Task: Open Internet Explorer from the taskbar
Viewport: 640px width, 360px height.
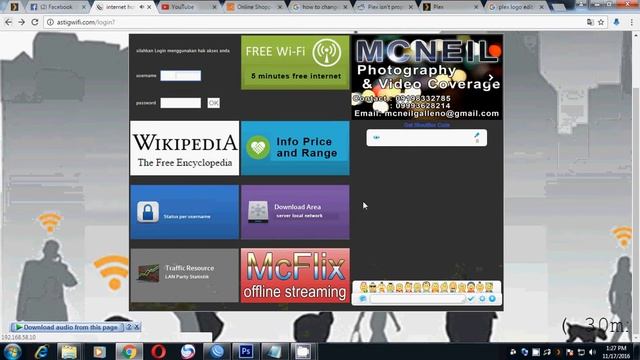Action: pos(41,351)
